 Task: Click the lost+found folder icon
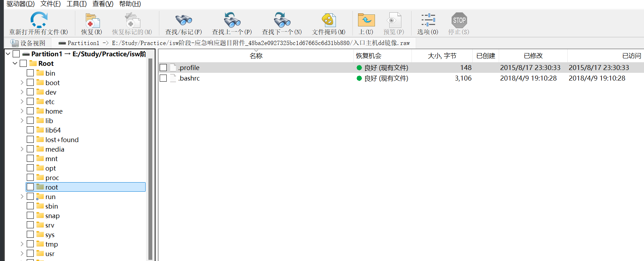pos(40,139)
